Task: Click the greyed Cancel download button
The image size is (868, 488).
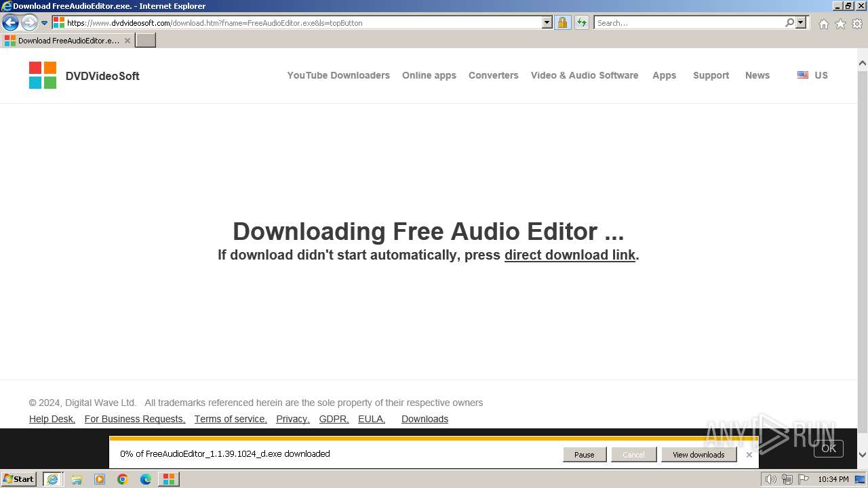Action: pyautogui.click(x=633, y=455)
